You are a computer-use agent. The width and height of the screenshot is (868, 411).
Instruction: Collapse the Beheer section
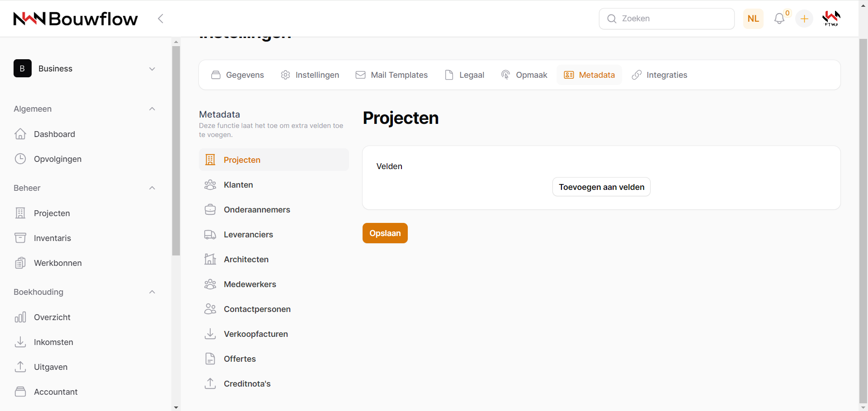pos(152,188)
